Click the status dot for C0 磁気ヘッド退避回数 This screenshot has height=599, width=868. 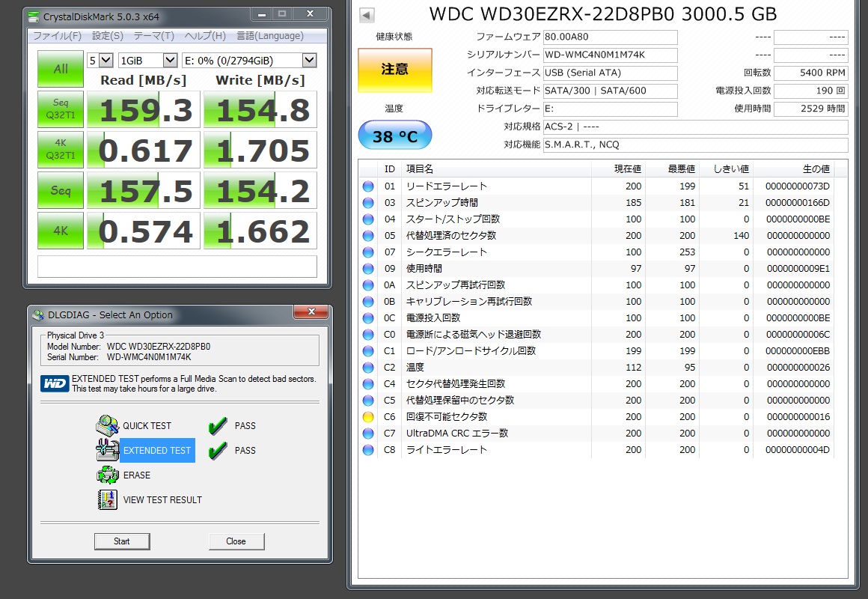(x=368, y=334)
